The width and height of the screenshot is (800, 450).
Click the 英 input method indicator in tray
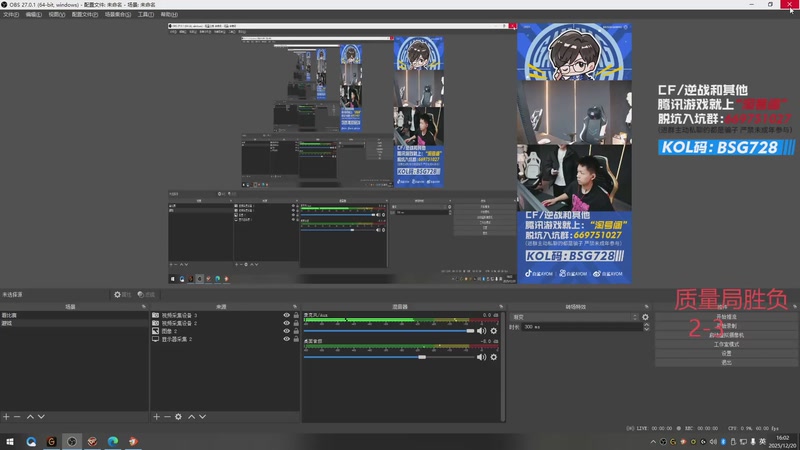click(763, 442)
